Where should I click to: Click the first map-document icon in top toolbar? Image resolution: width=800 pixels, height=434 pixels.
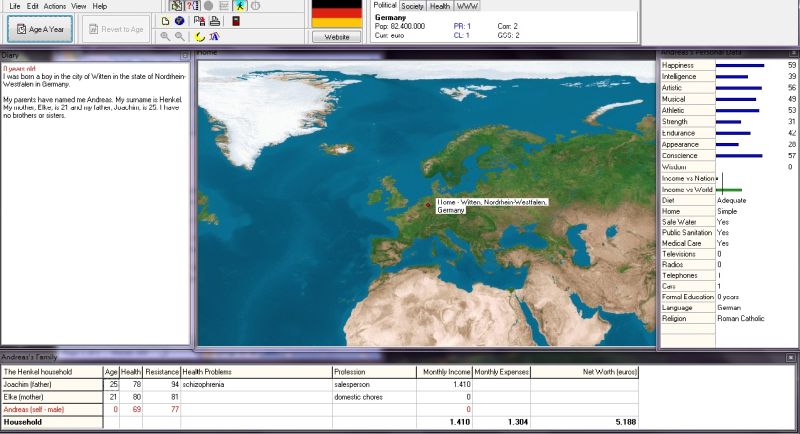point(177,6)
